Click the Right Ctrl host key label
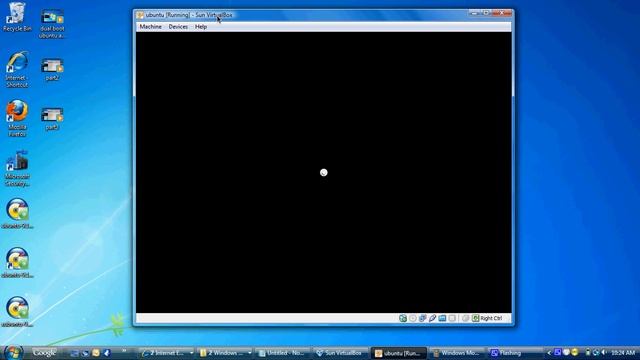 coord(491,318)
